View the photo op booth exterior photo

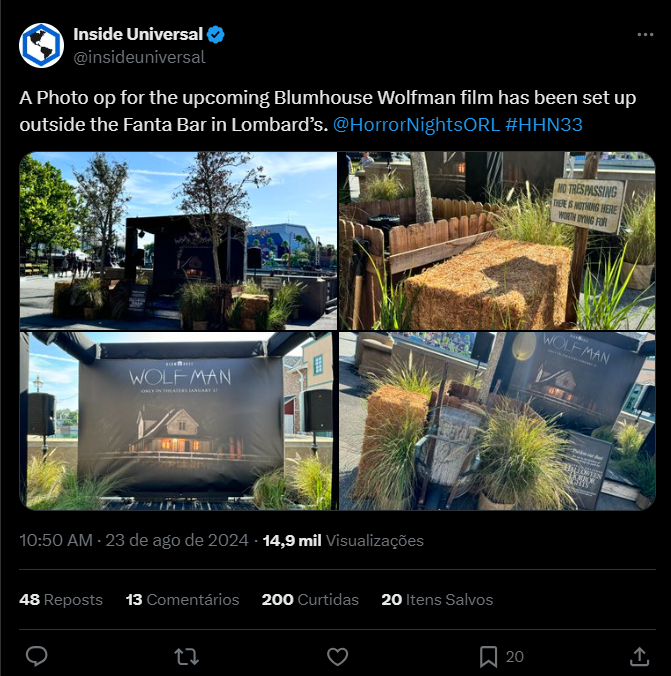tap(178, 241)
